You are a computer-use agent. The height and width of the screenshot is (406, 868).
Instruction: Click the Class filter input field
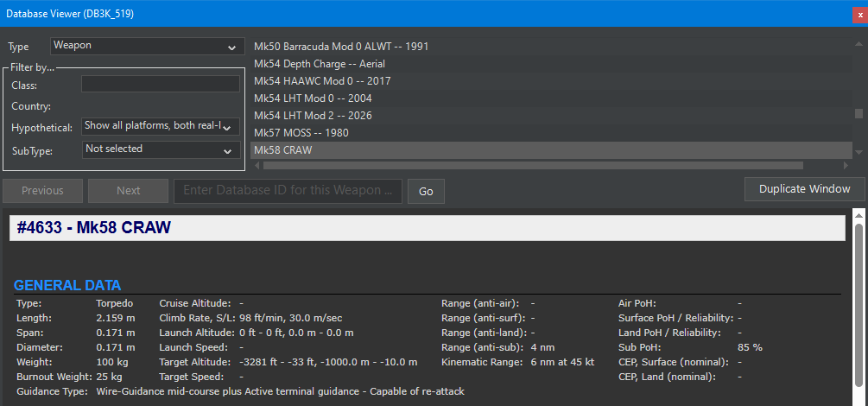pyautogui.click(x=161, y=84)
